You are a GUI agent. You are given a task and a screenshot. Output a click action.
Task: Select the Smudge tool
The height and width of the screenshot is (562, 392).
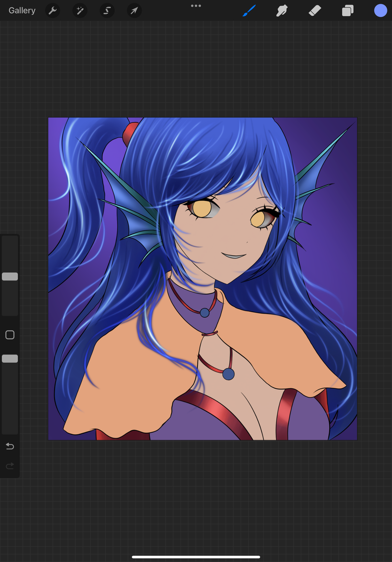[x=282, y=10]
